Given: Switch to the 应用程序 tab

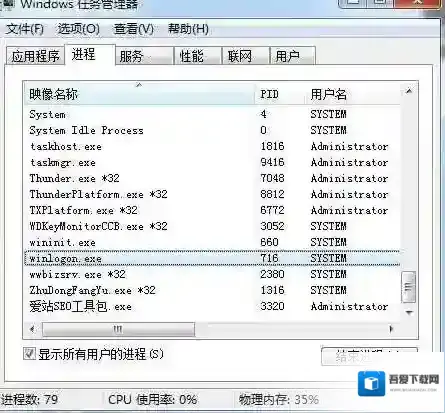Looking at the screenshot, I should [x=35, y=56].
